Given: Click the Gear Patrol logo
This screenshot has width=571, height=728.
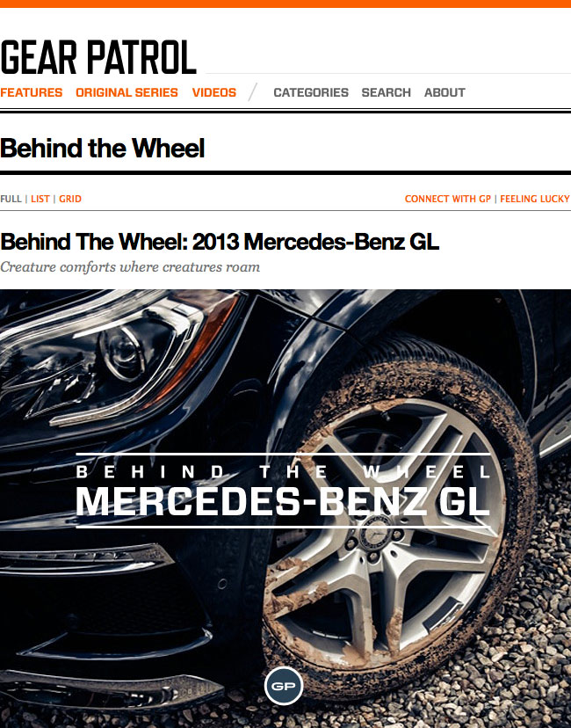Looking at the screenshot, I should pos(98,57).
